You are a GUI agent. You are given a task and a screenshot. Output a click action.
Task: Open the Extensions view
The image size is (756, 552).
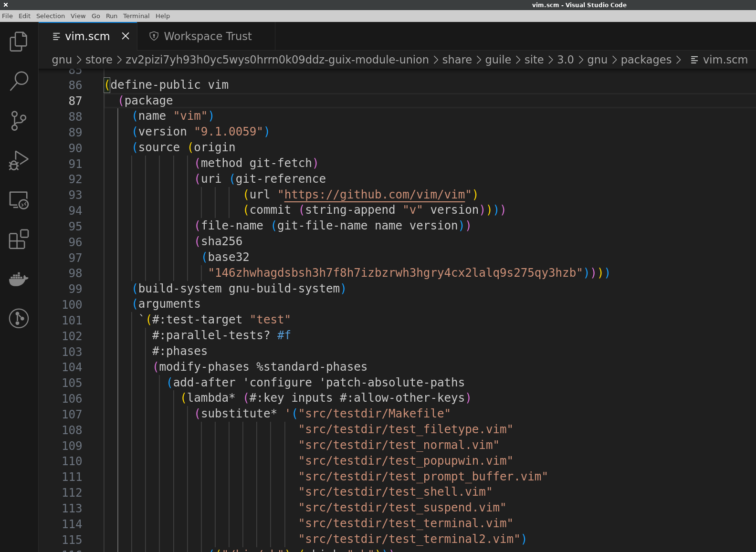click(x=19, y=240)
